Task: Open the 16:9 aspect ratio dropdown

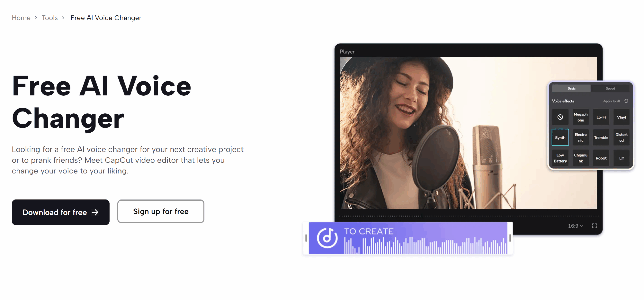Action: click(x=575, y=226)
